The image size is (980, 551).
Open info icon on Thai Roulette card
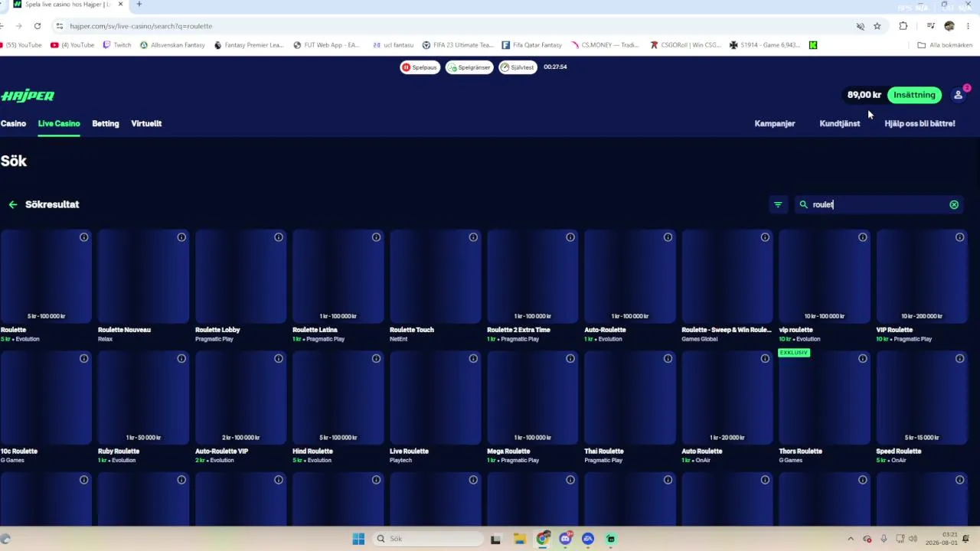pos(668,358)
